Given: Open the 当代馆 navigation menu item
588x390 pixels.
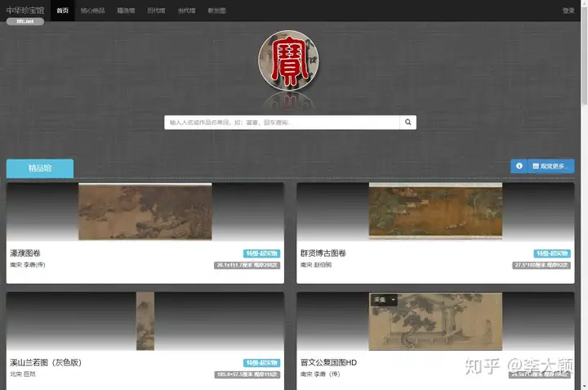Looking at the screenshot, I should point(187,11).
